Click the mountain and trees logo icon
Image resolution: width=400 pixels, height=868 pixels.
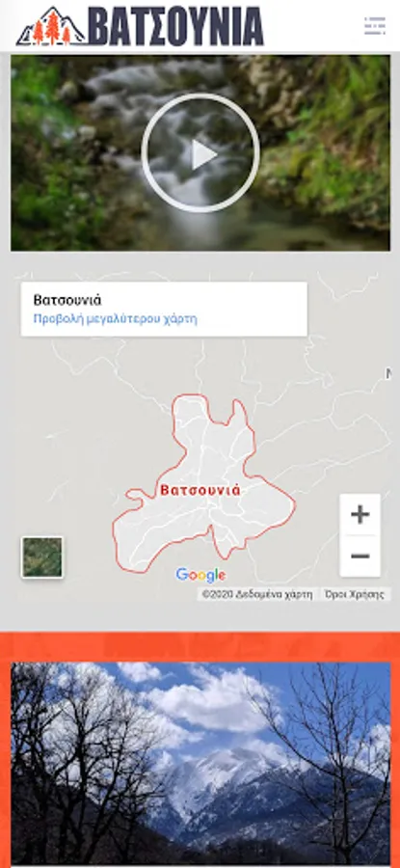[x=50, y=27]
